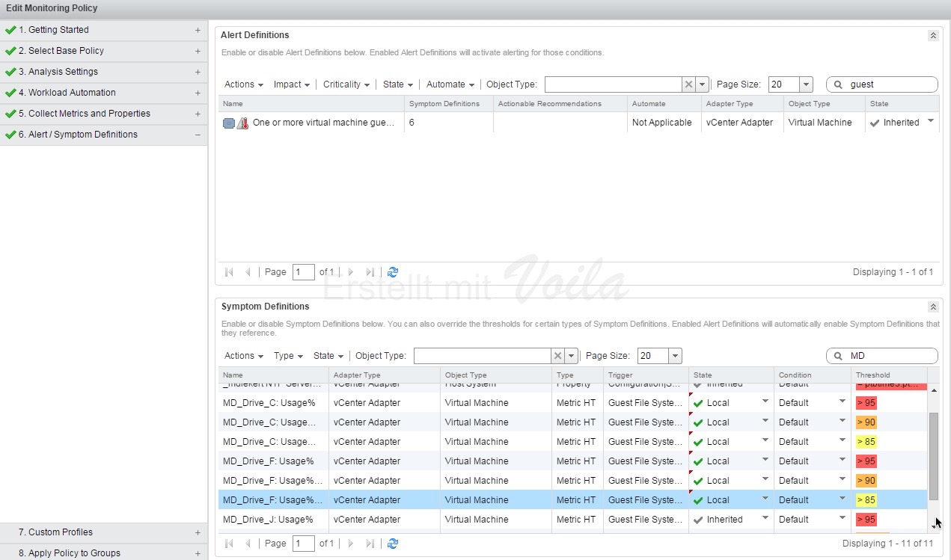Expand step 7 Custom Profiles
The height and width of the screenshot is (560, 951).
pyautogui.click(x=198, y=532)
